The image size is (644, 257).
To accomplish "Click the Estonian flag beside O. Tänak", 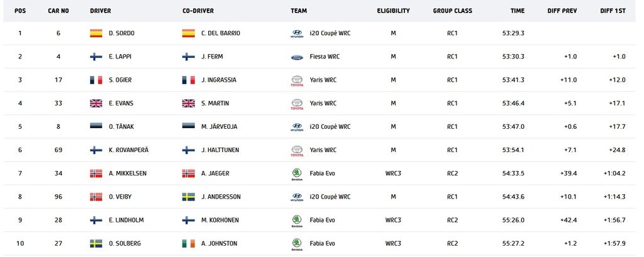I will 96,126.
